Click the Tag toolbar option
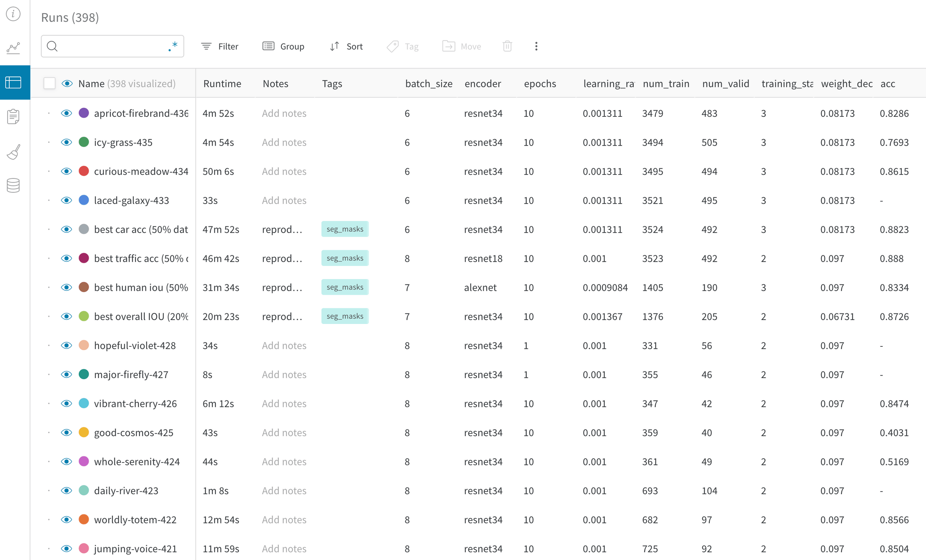The width and height of the screenshot is (926, 560). pos(403,46)
